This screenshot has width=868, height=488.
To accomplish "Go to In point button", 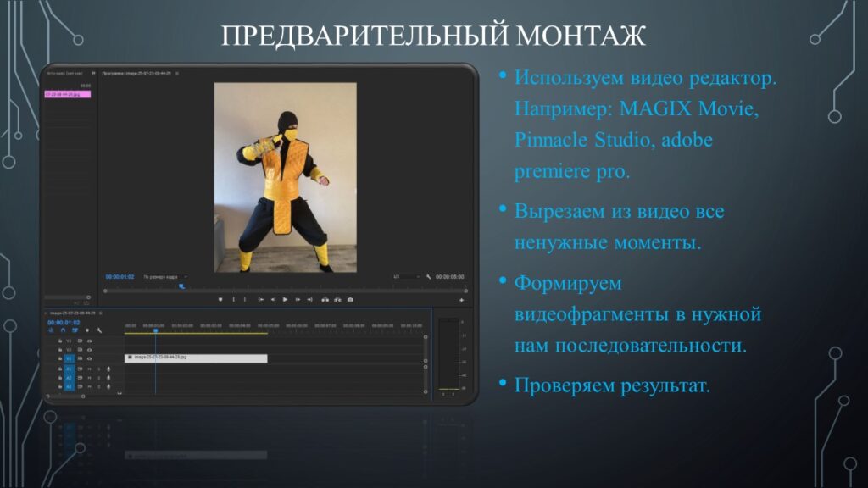I will click(x=261, y=299).
